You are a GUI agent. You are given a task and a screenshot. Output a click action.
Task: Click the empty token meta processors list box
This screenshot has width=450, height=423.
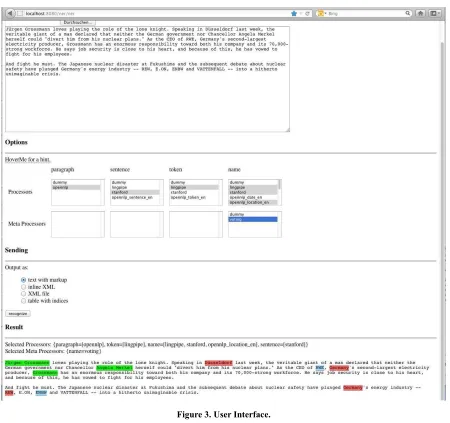196,224
